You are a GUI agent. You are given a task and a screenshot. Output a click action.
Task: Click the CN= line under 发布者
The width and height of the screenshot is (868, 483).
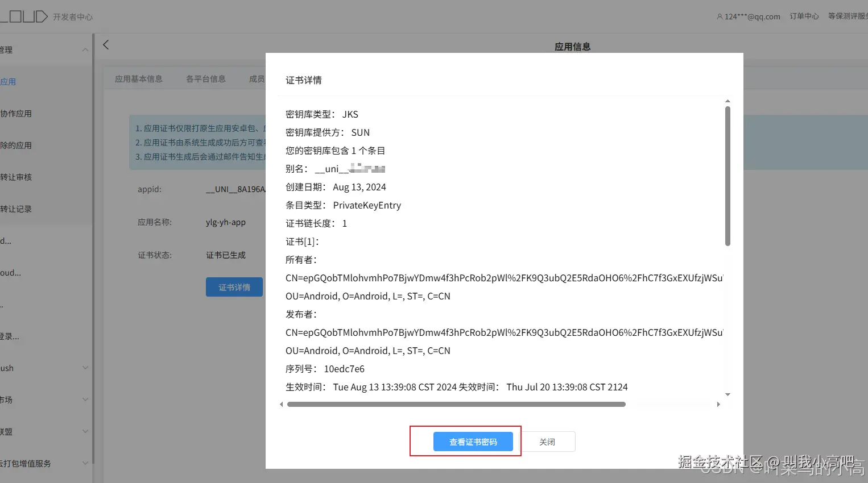(x=504, y=332)
